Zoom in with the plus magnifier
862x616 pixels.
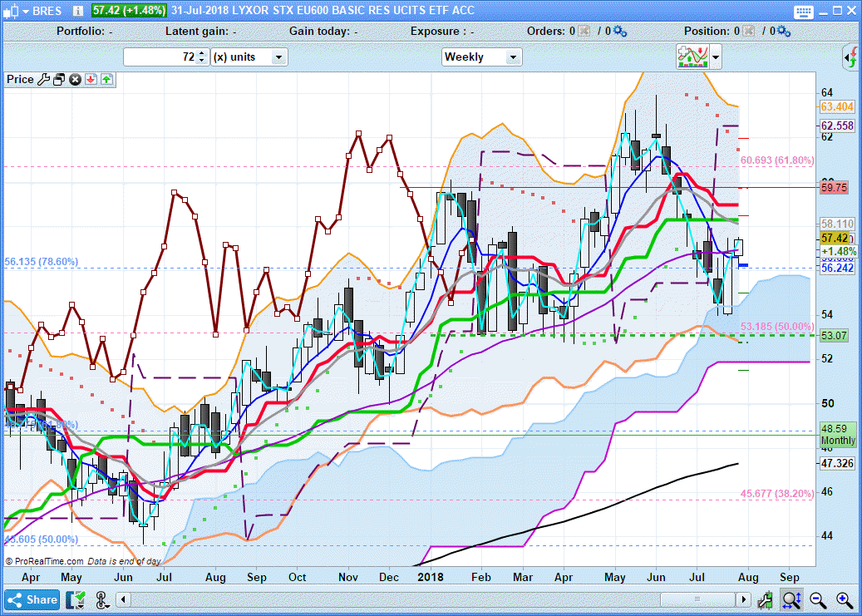coord(845,599)
